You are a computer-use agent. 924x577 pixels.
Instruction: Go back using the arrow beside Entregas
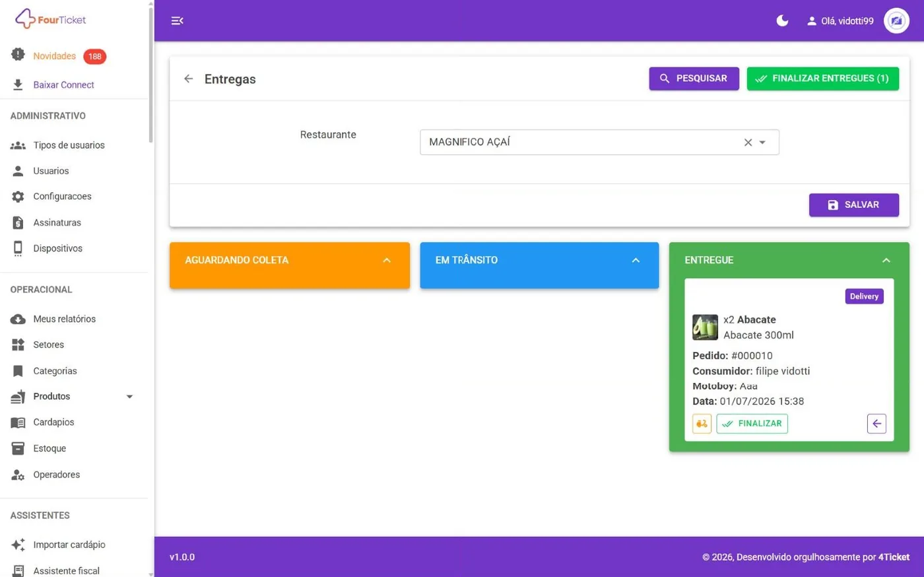189,79
